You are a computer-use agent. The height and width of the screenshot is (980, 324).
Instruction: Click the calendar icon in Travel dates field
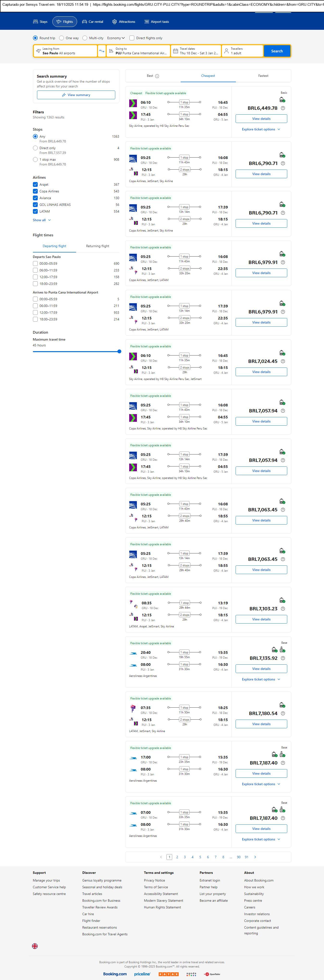coord(175,51)
